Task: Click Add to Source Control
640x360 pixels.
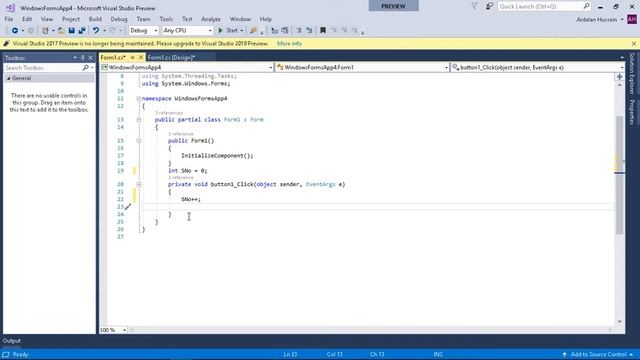Action: [598, 354]
